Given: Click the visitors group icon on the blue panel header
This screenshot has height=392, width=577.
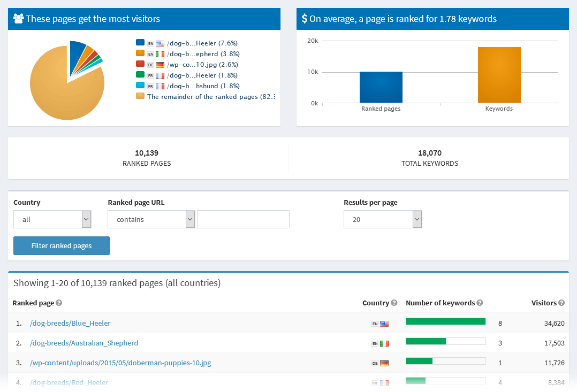Looking at the screenshot, I should [x=20, y=18].
